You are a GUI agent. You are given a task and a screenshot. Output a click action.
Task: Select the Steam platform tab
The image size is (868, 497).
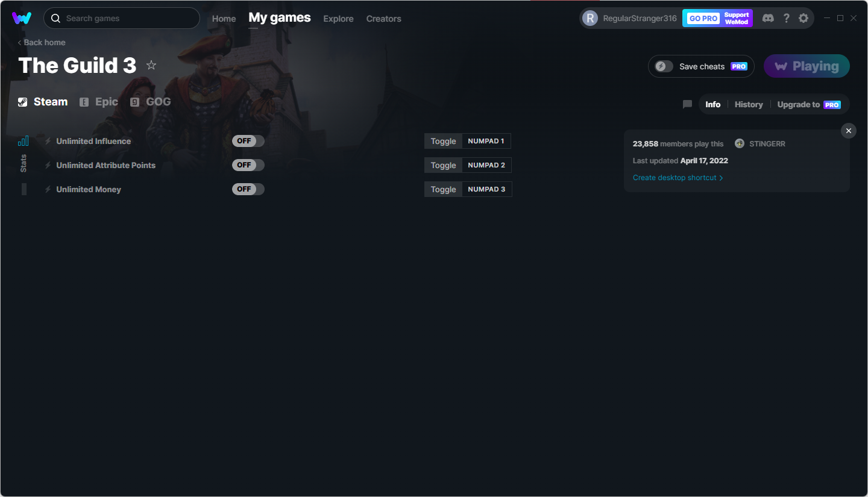click(x=43, y=102)
